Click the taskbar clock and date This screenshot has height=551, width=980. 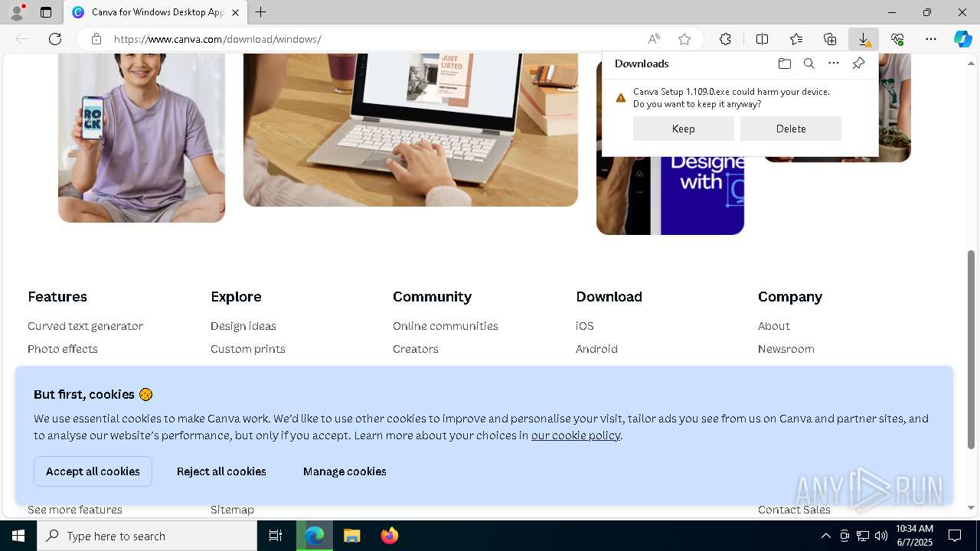[914, 536]
